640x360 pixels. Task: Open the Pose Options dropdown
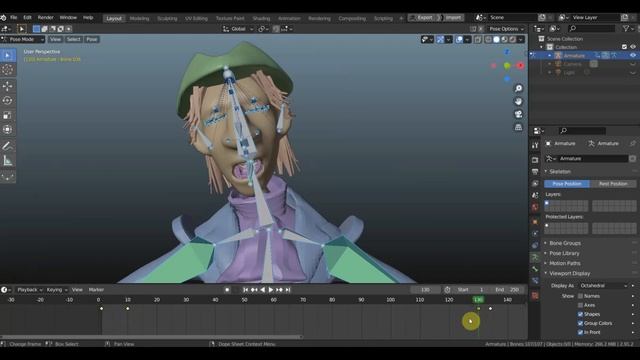(506, 29)
